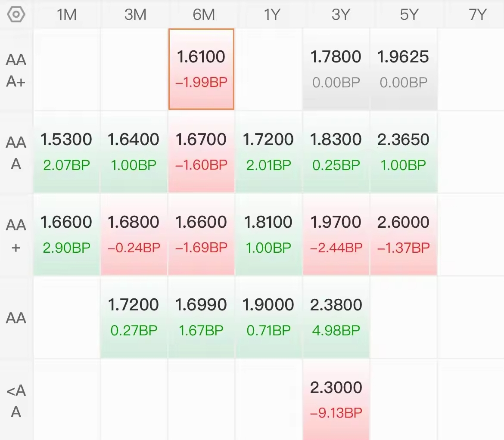Select the AA+ row label

coord(16,235)
